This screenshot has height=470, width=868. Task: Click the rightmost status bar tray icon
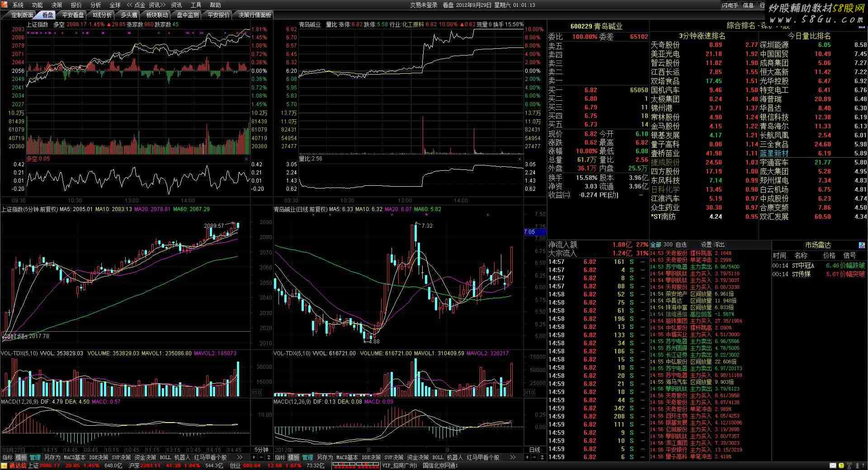point(863,465)
